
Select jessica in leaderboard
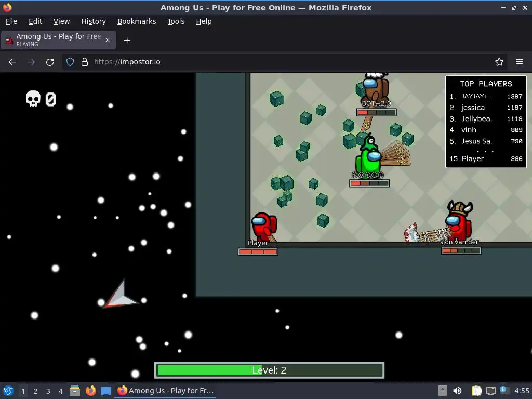point(486,108)
